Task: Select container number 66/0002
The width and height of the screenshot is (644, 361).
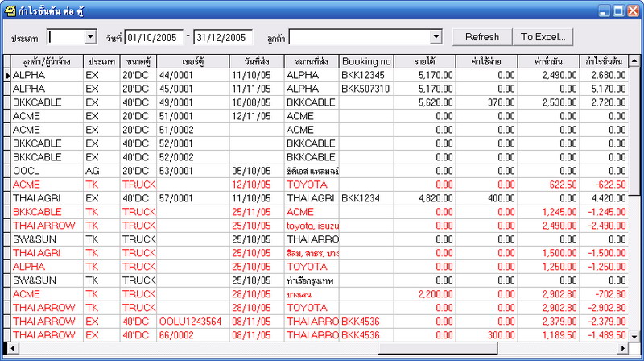Action: 193,335
